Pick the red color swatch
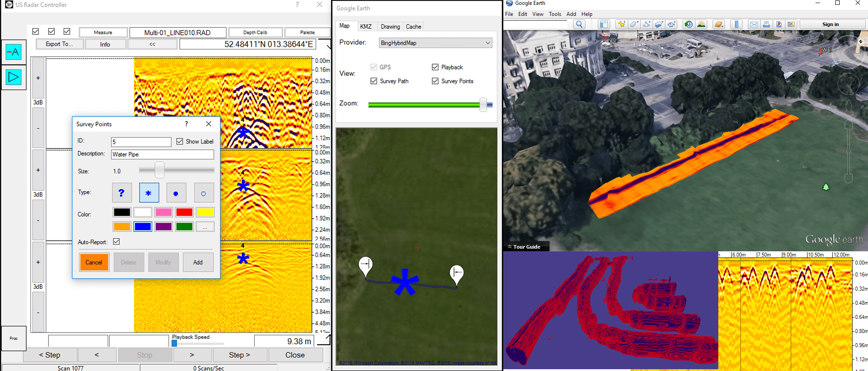The height and width of the screenshot is (371, 868). (x=184, y=212)
